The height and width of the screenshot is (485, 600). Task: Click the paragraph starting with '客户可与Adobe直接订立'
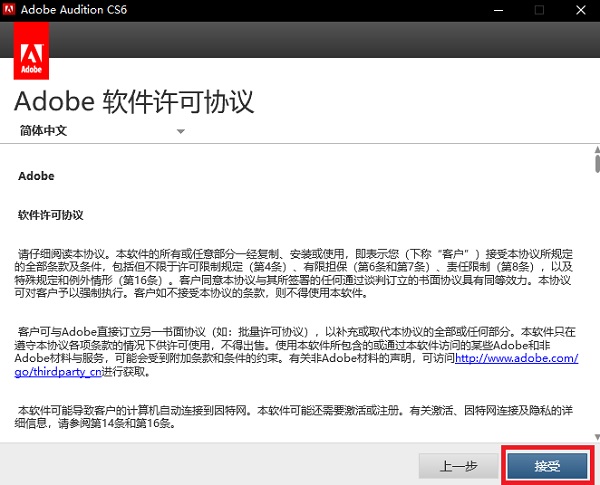[x=295, y=350]
